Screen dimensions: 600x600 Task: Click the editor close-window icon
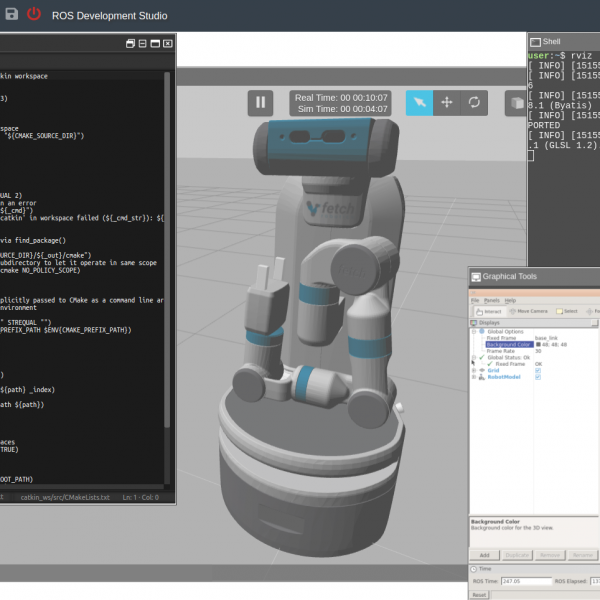coord(168,44)
